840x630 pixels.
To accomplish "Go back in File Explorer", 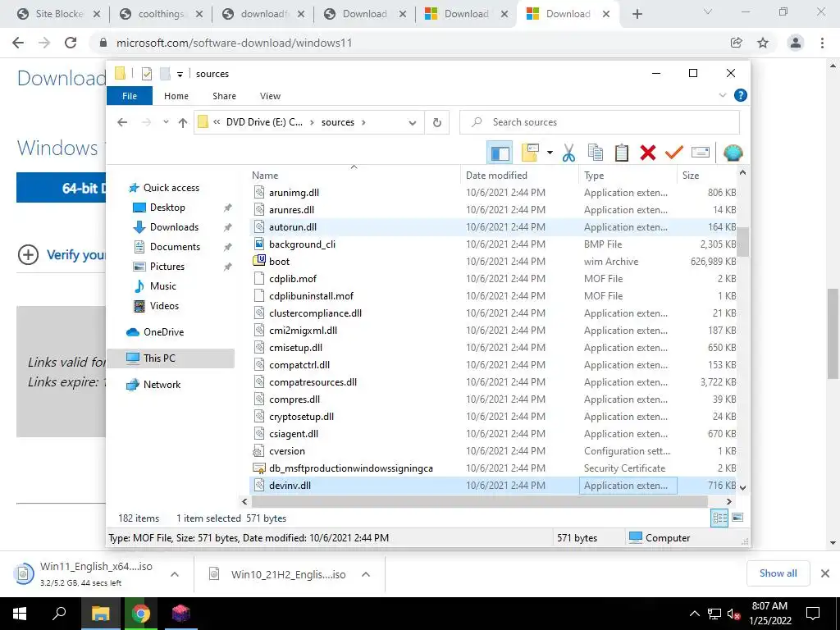I will pyautogui.click(x=122, y=122).
